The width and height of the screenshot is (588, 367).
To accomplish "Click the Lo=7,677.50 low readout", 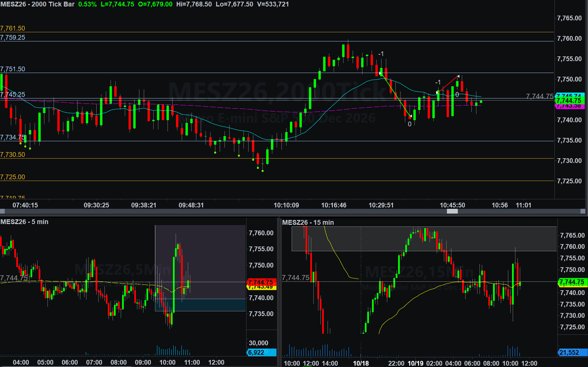I will (x=234, y=4).
